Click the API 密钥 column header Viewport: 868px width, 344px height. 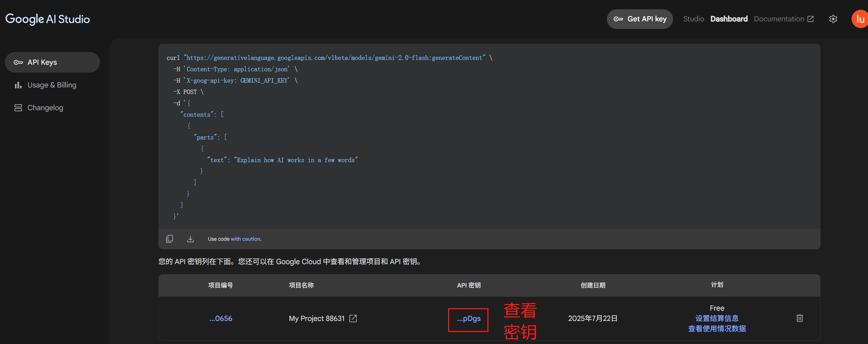[469, 285]
